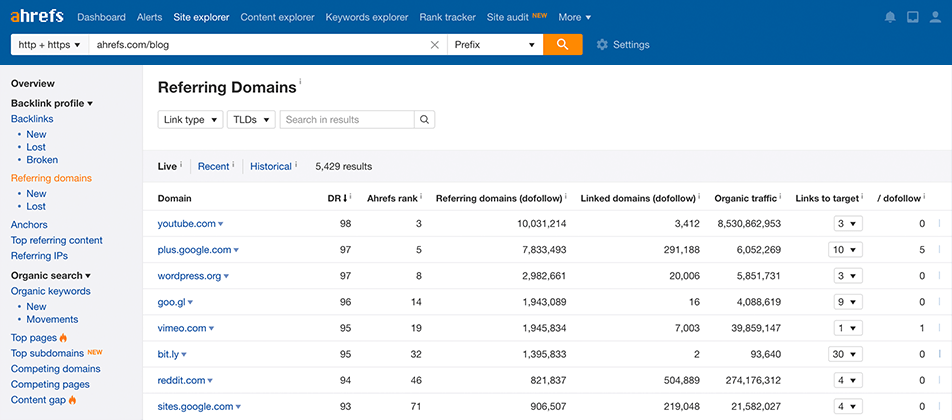Open Links to target dropdown for bit.ly
This screenshot has height=420, width=952.
pyautogui.click(x=845, y=354)
